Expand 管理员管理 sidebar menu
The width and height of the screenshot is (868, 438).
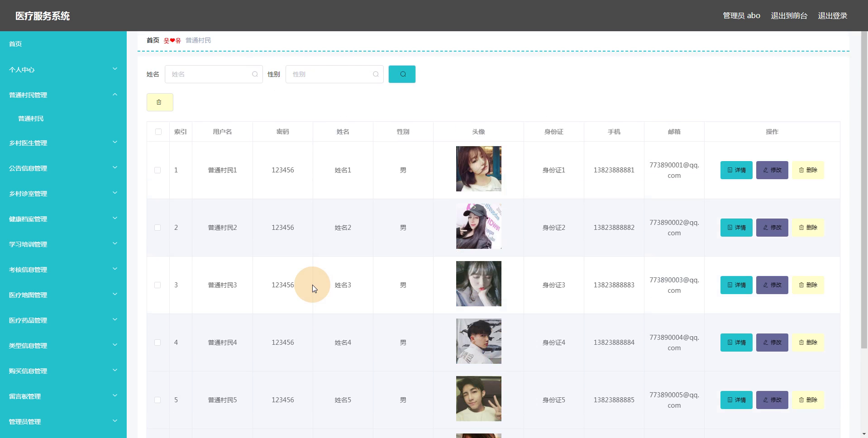pos(63,421)
